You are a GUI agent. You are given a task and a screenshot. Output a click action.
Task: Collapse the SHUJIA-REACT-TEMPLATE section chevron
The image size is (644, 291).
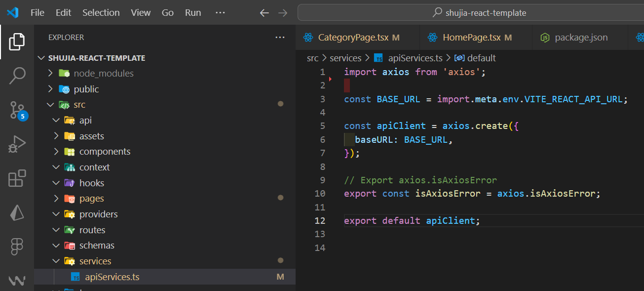[41, 58]
